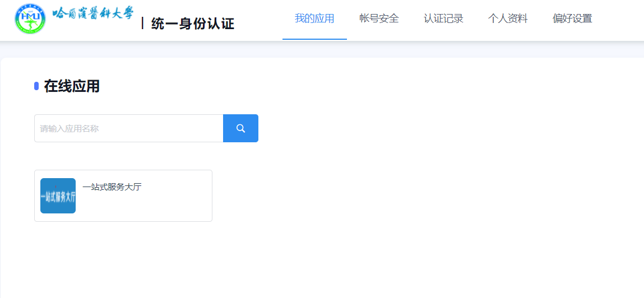Click the vertical divider before 统一身份认证

143,24
